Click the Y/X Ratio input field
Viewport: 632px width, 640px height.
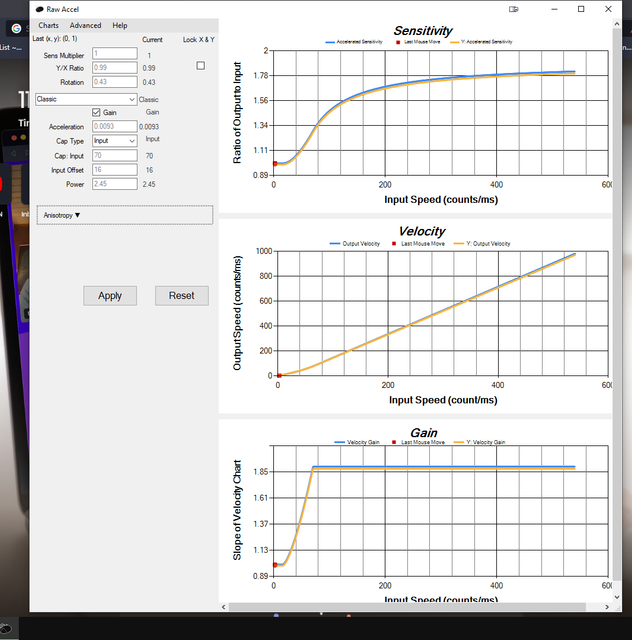click(x=115, y=68)
